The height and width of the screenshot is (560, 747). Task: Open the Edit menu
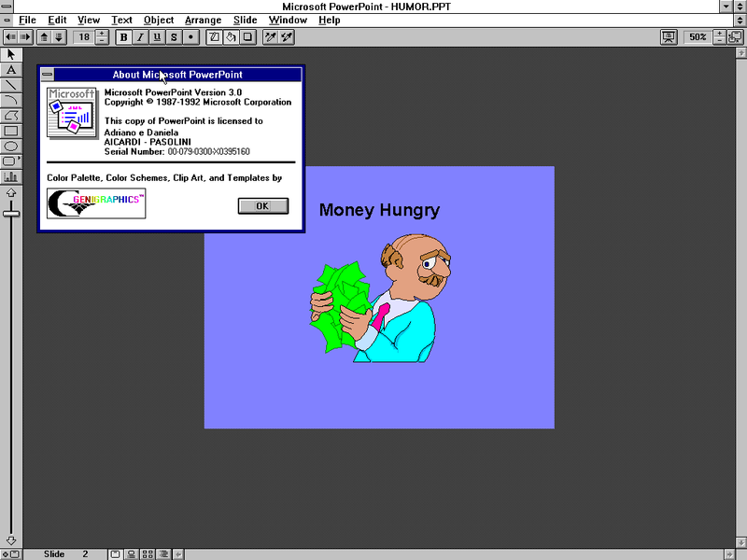click(x=57, y=20)
